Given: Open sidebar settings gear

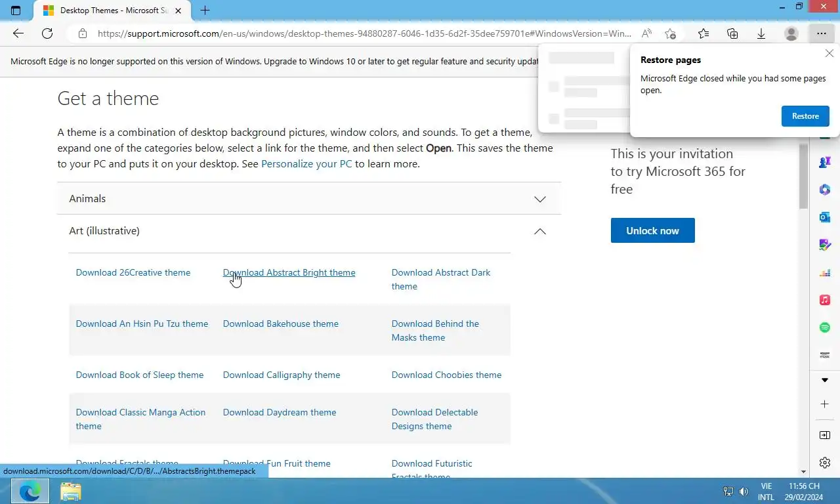Looking at the screenshot, I should [x=825, y=463].
